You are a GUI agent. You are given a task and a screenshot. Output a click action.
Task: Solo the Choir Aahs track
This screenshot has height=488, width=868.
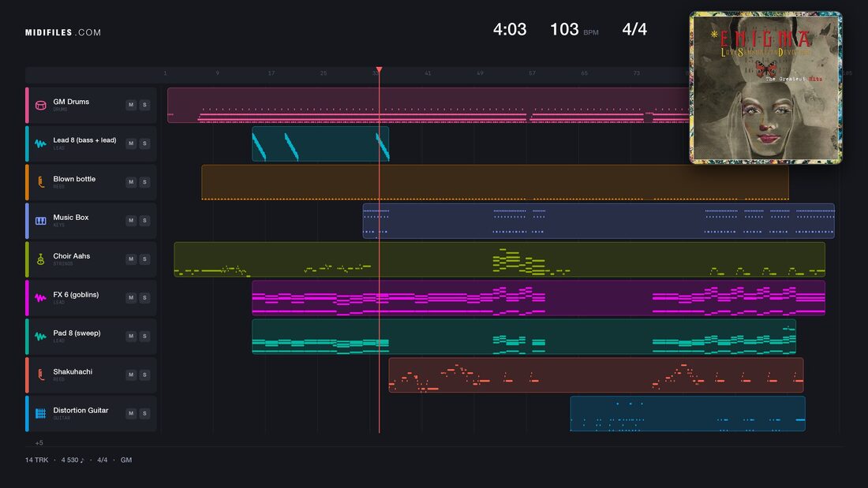[x=144, y=259]
